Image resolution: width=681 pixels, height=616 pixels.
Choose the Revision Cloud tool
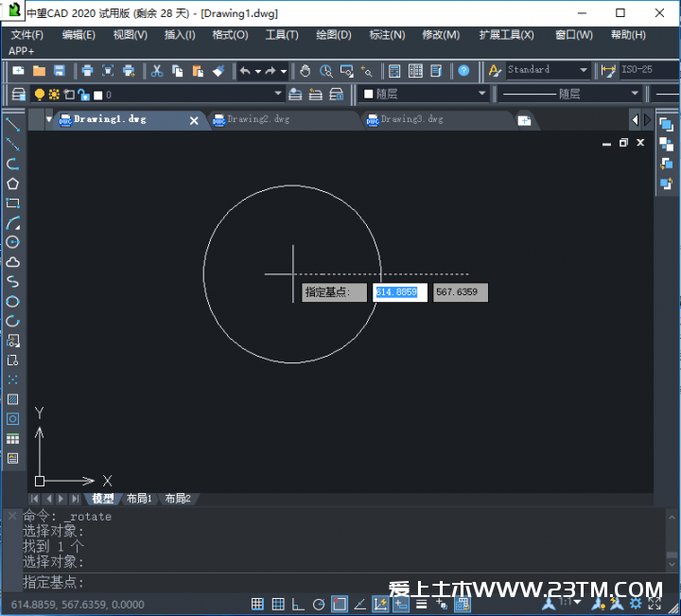(12, 262)
